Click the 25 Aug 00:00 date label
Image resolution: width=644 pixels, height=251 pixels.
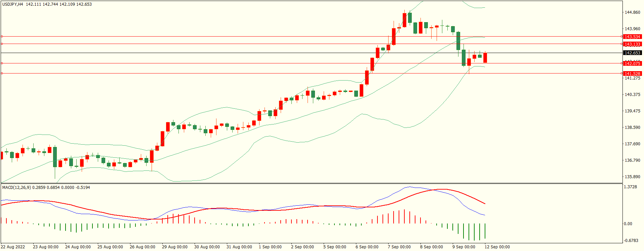tap(110, 247)
